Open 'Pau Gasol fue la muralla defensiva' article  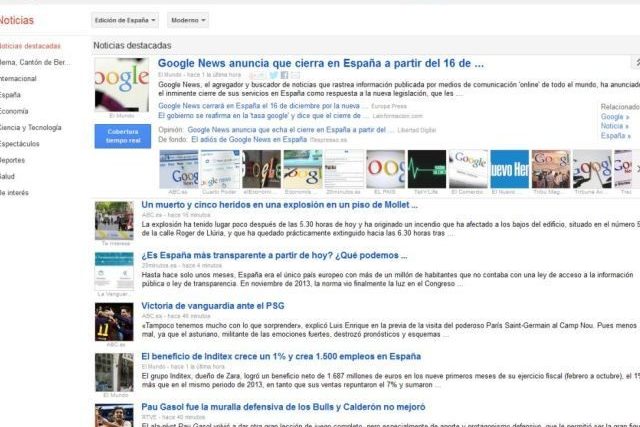click(x=283, y=407)
